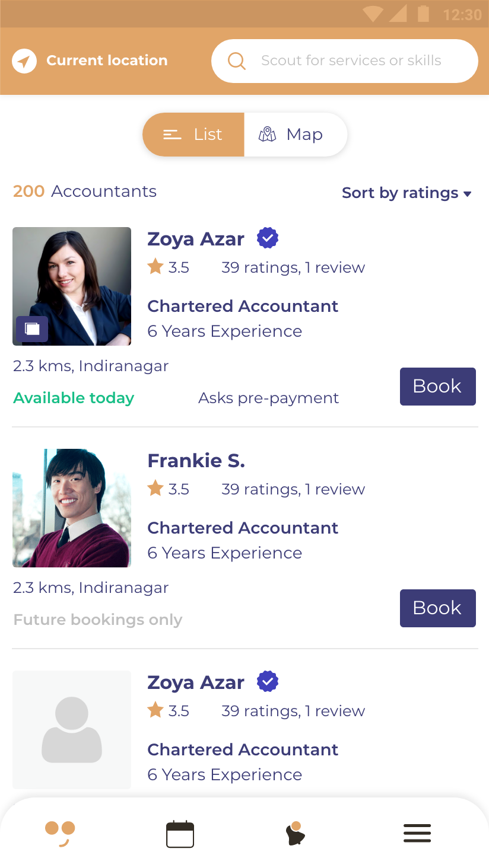
Task: Switch to List view
Action: 193,135
